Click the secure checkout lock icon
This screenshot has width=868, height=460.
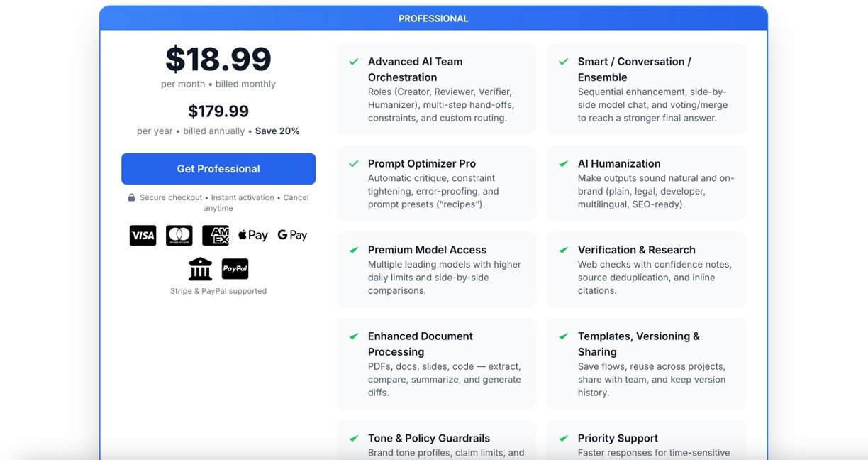pyautogui.click(x=131, y=198)
